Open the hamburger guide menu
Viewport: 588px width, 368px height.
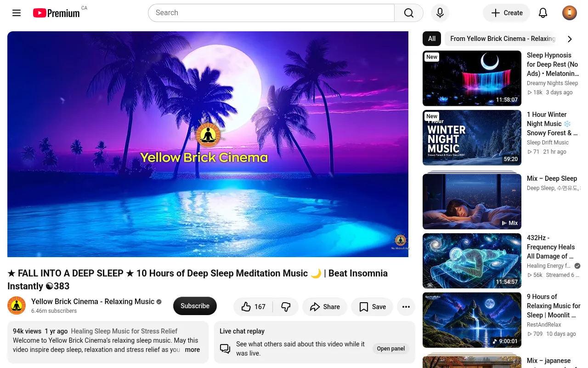click(17, 13)
